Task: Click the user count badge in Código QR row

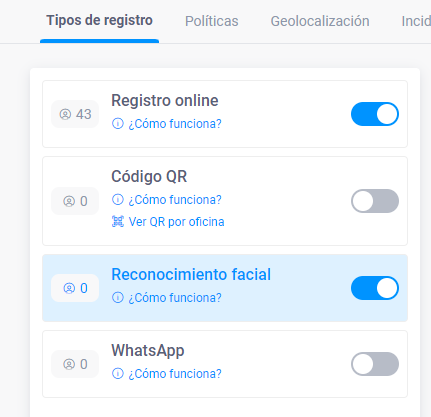Action: (x=75, y=201)
